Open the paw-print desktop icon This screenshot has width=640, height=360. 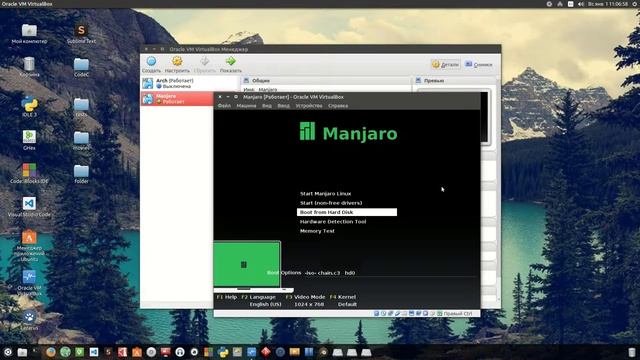(29, 320)
